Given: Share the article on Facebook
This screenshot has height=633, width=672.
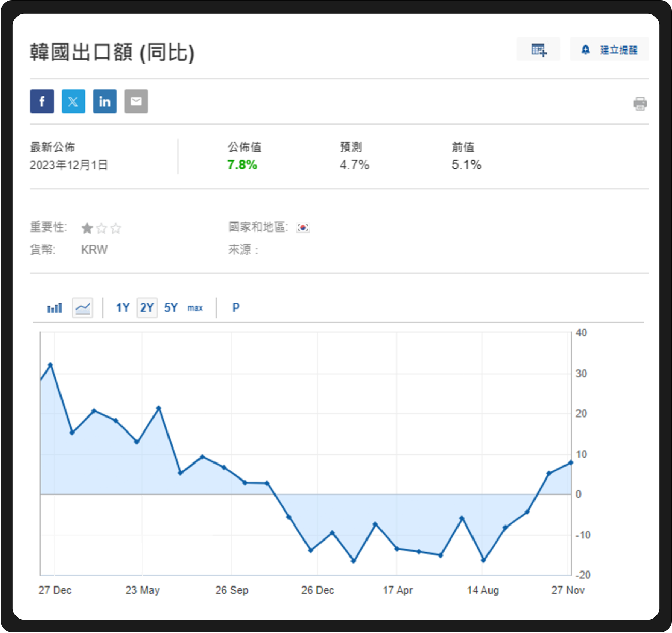Looking at the screenshot, I should [x=42, y=101].
